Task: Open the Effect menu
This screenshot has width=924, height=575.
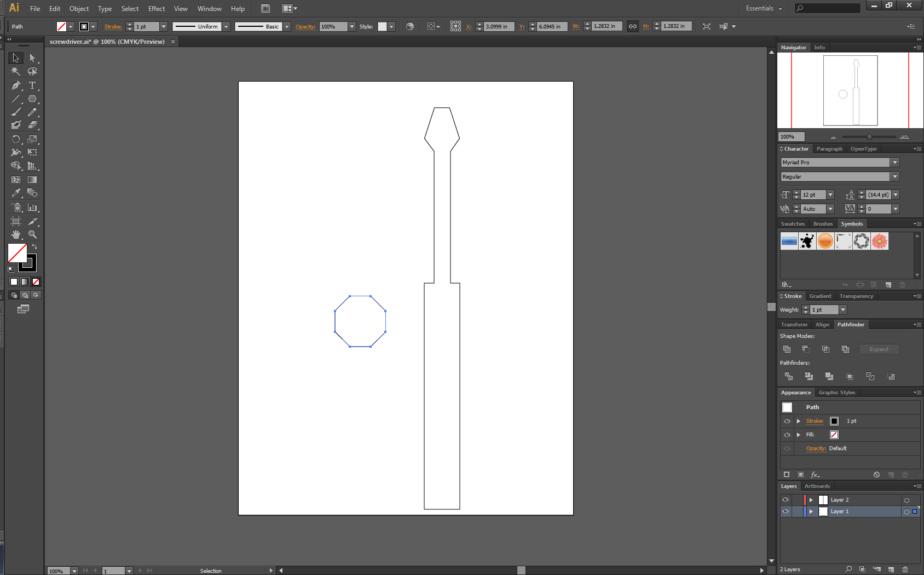Action: pos(157,9)
